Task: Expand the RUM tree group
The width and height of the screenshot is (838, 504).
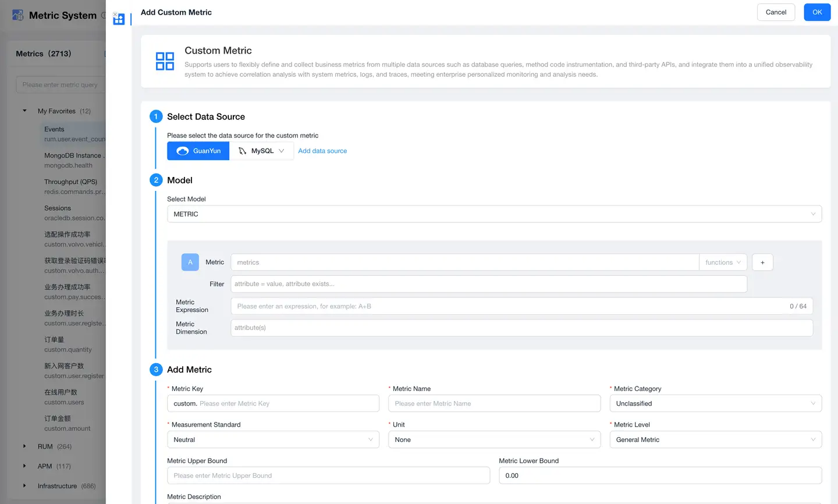Action: click(x=24, y=446)
